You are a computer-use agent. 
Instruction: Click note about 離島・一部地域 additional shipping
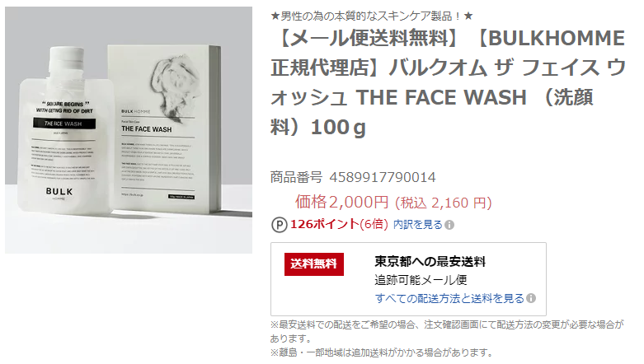pyautogui.click(x=382, y=352)
